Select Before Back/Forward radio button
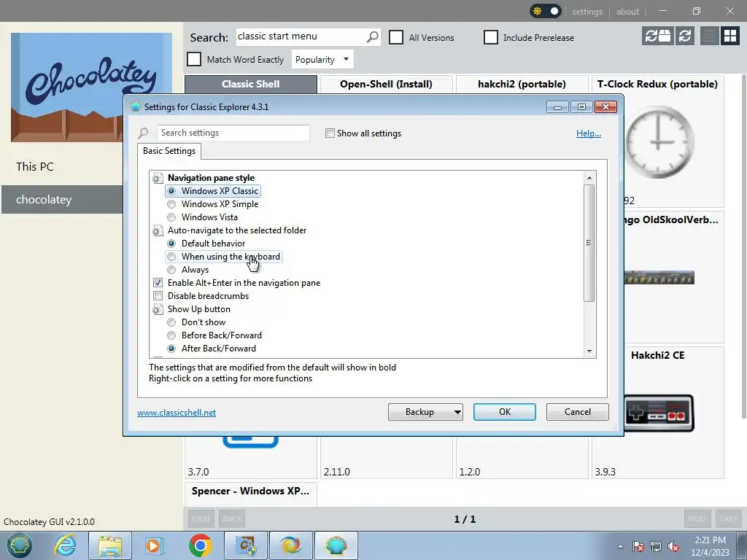The height and width of the screenshot is (560, 747). click(x=171, y=335)
